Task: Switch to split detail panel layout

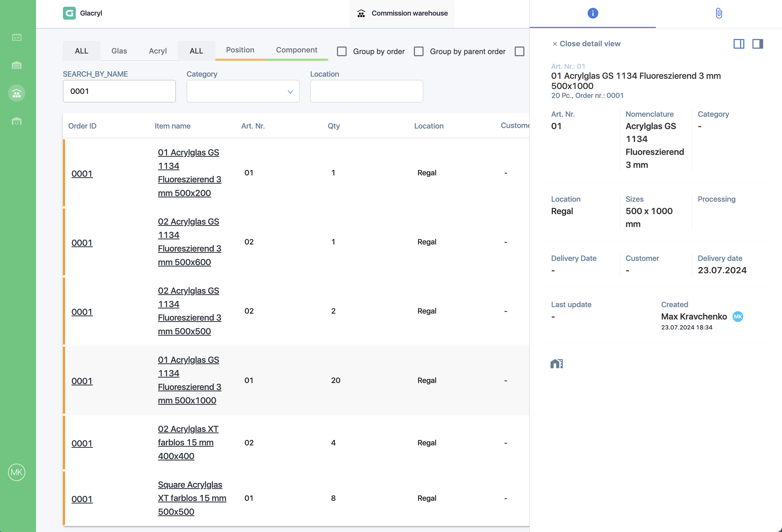Action: [x=739, y=44]
